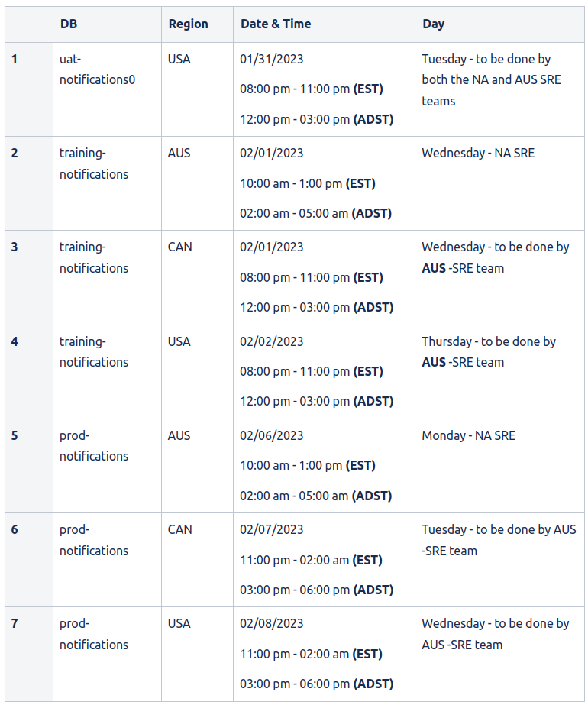
Task: Select the AUS region in row 5
Action: tap(179, 435)
